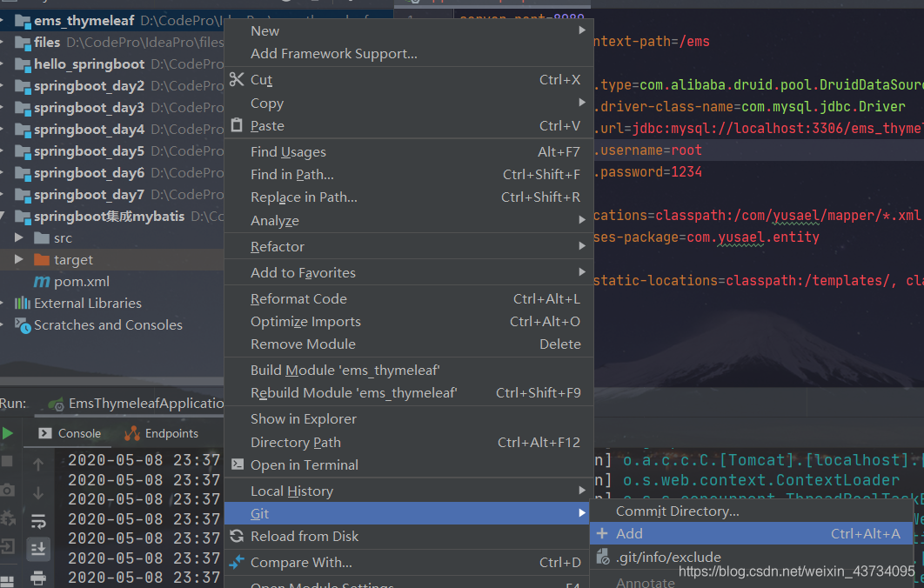Click the print icon in console
Image resolution: width=924 pixels, height=588 pixels.
(x=38, y=578)
